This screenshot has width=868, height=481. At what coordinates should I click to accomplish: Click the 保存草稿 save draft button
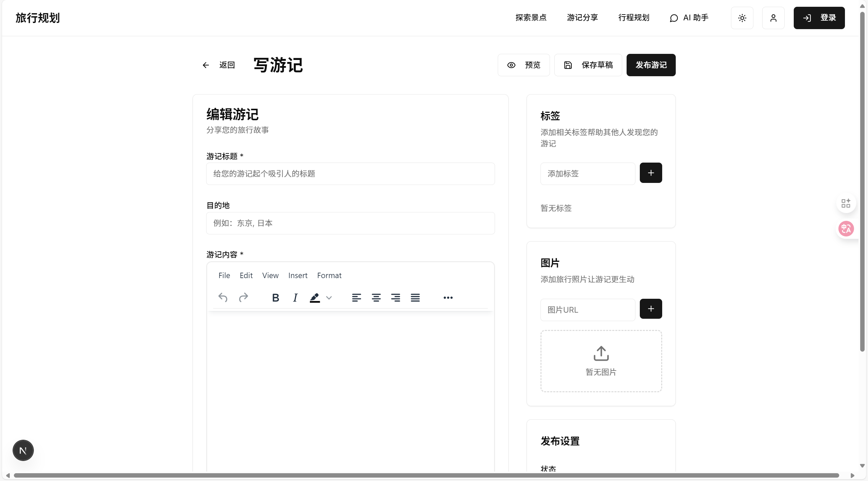(x=588, y=65)
